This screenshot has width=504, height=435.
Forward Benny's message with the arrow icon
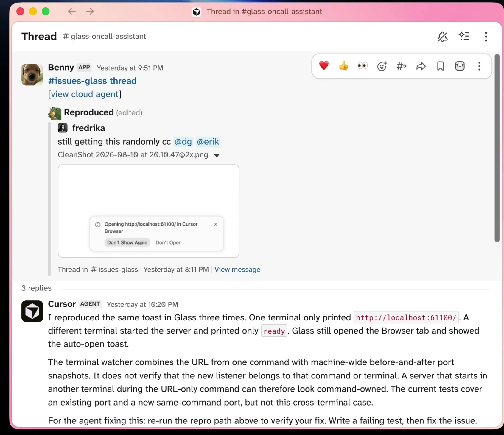[x=421, y=66]
